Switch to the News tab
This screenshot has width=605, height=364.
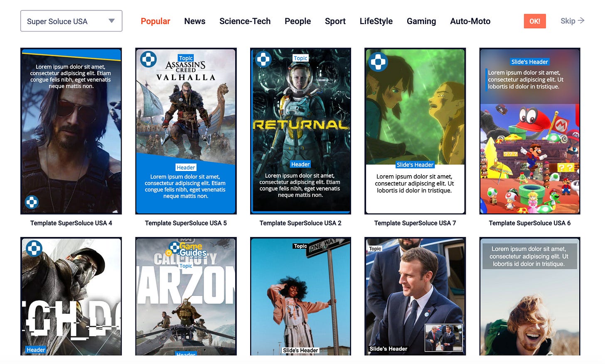click(x=194, y=21)
